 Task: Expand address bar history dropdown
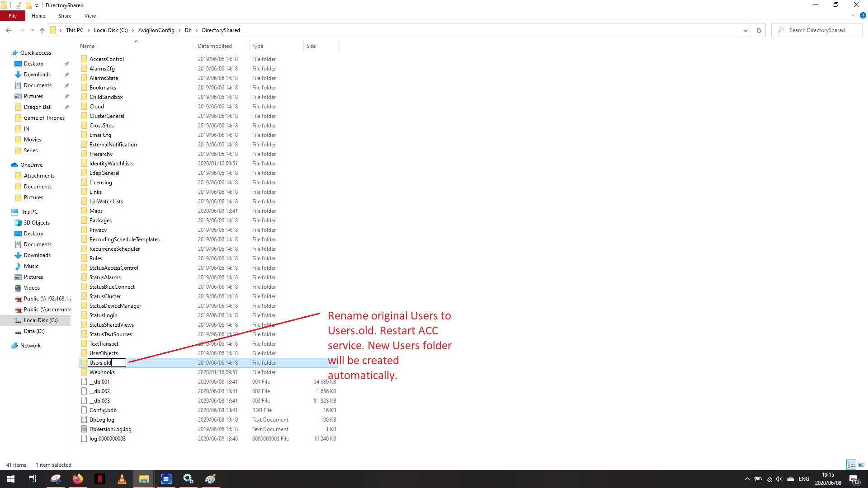[745, 30]
